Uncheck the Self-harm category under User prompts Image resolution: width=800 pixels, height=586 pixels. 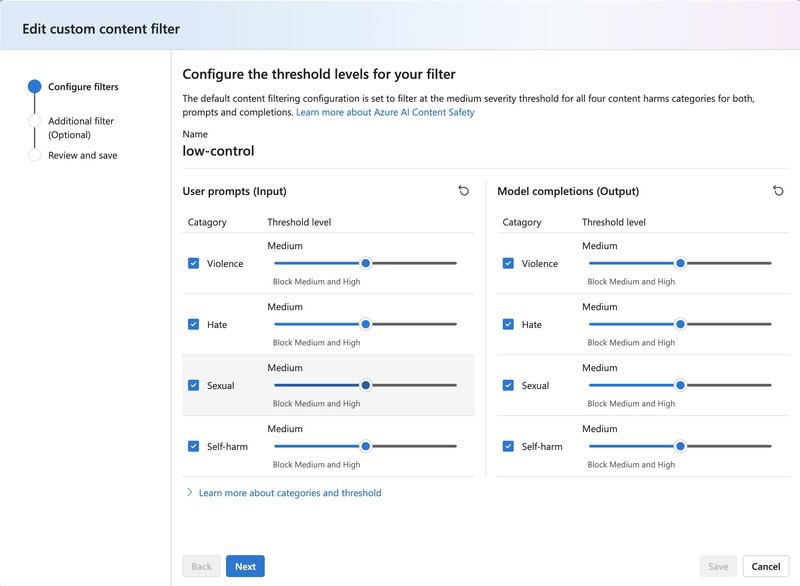(192, 446)
